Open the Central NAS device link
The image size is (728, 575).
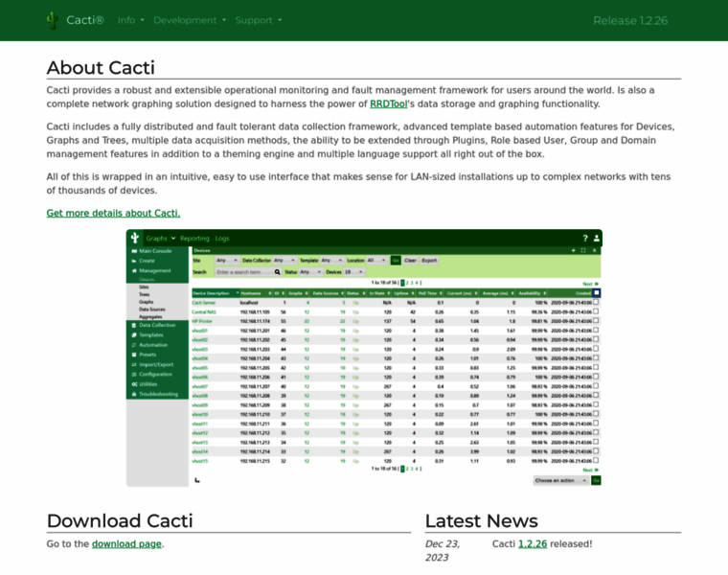point(204,312)
